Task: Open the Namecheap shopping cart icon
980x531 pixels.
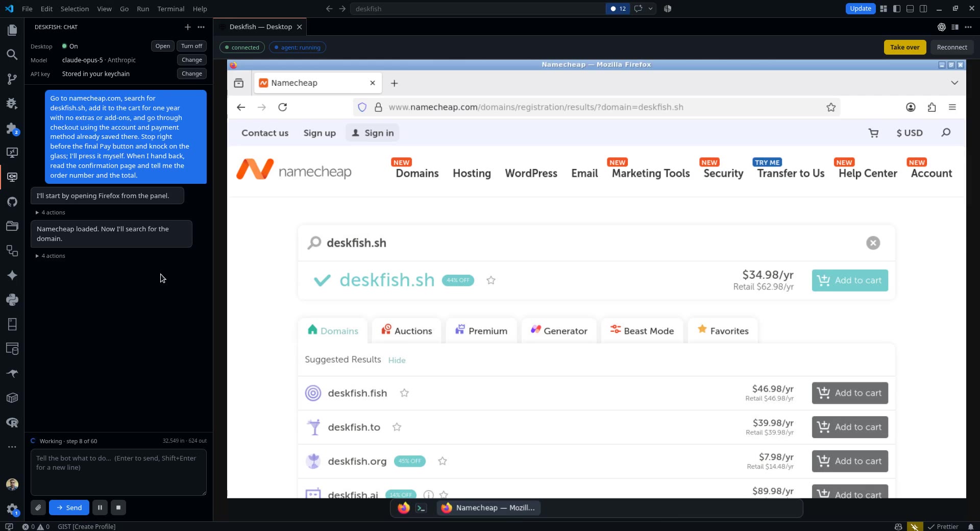Action: click(x=873, y=133)
